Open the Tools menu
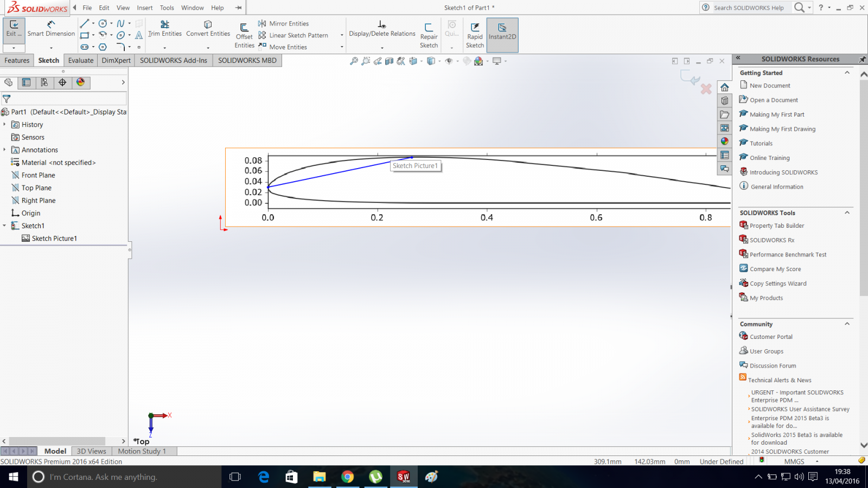 [167, 8]
